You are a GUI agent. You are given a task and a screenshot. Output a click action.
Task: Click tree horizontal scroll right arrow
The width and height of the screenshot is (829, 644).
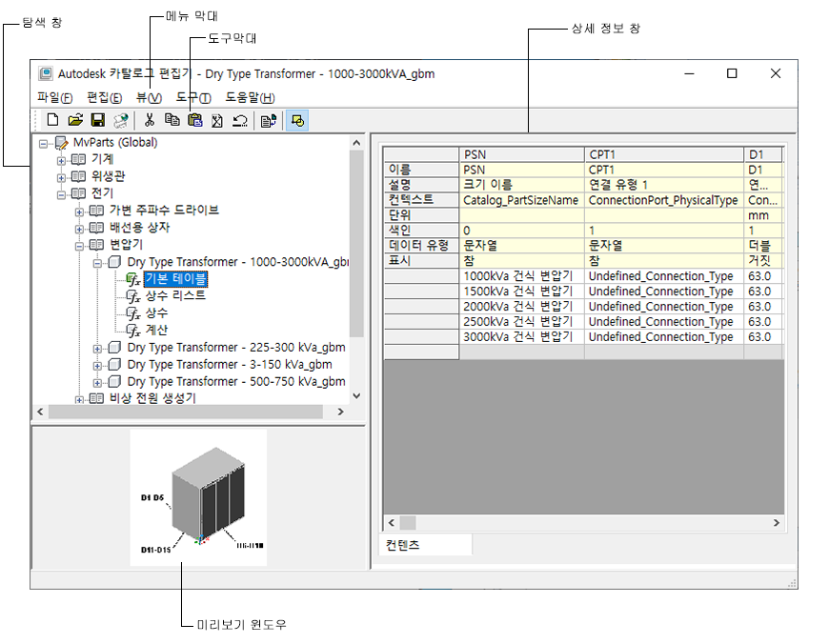click(x=340, y=412)
